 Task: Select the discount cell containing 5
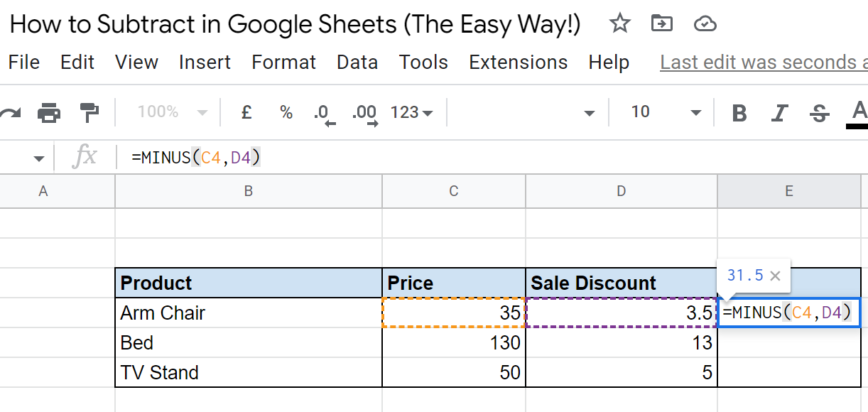click(x=622, y=372)
